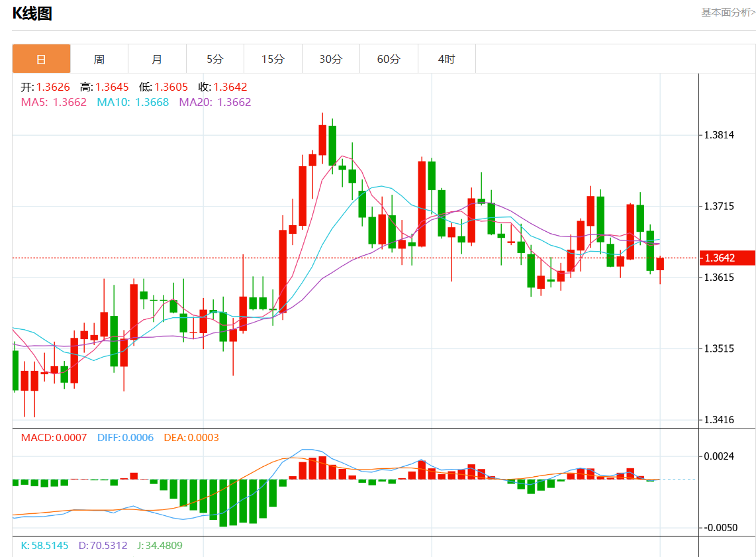Viewport: 756px width, 557px height.
Task: Click the MA5: 1.3662 indicator label
Action: coord(54,102)
